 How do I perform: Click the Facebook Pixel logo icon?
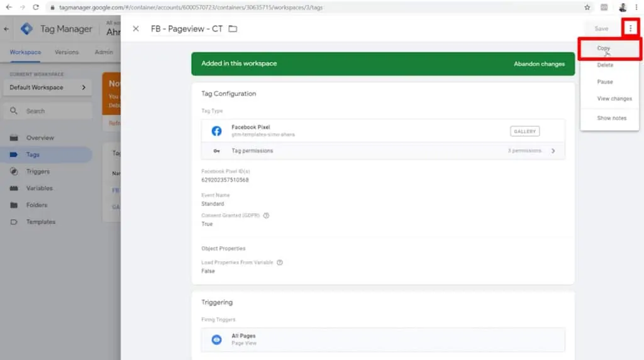(x=216, y=131)
